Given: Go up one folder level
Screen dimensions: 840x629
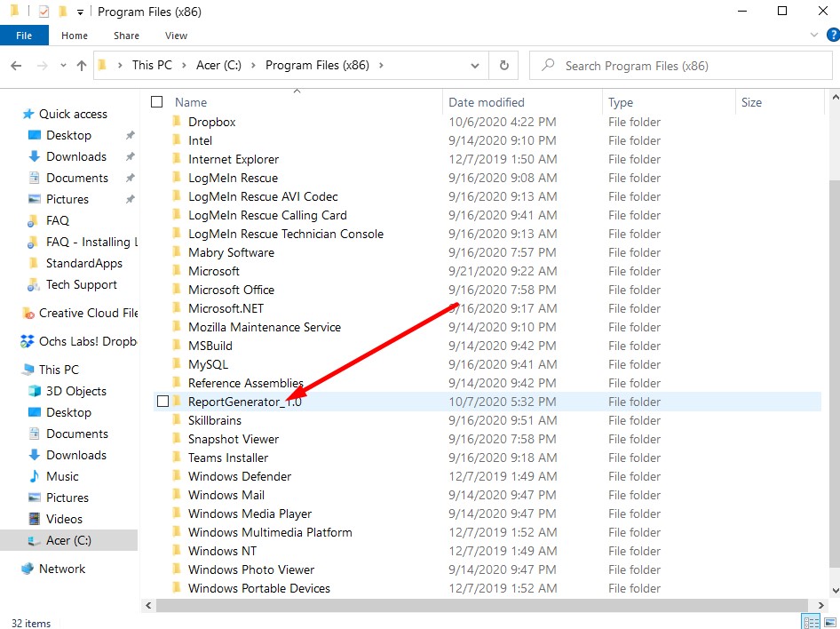Looking at the screenshot, I should (82, 66).
